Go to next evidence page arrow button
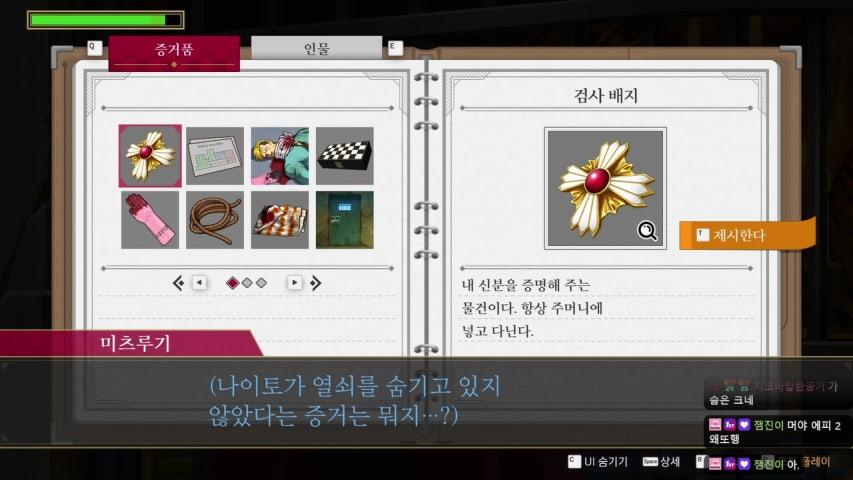853x480 pixels. point(294,282)
